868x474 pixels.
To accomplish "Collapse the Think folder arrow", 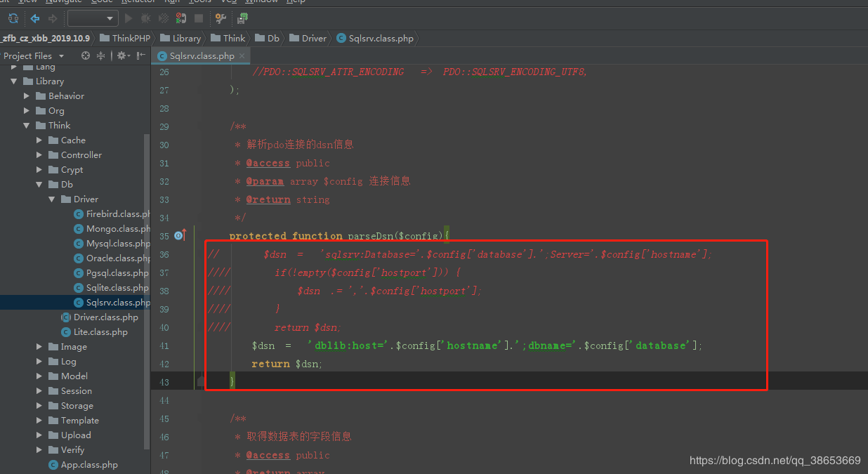I will pos(27,126).
